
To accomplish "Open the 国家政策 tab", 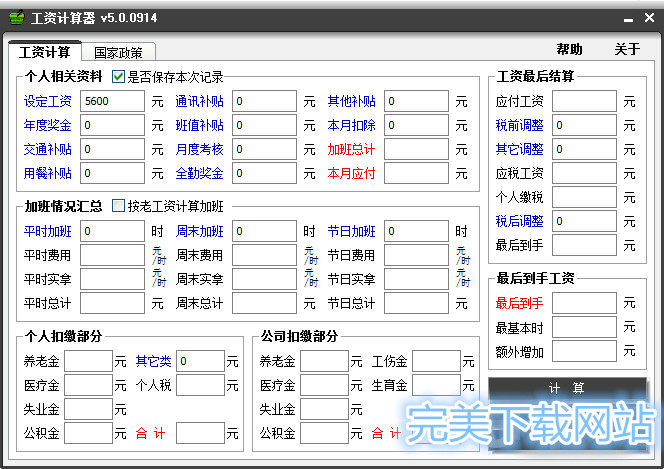I will (x=118, y=53).
